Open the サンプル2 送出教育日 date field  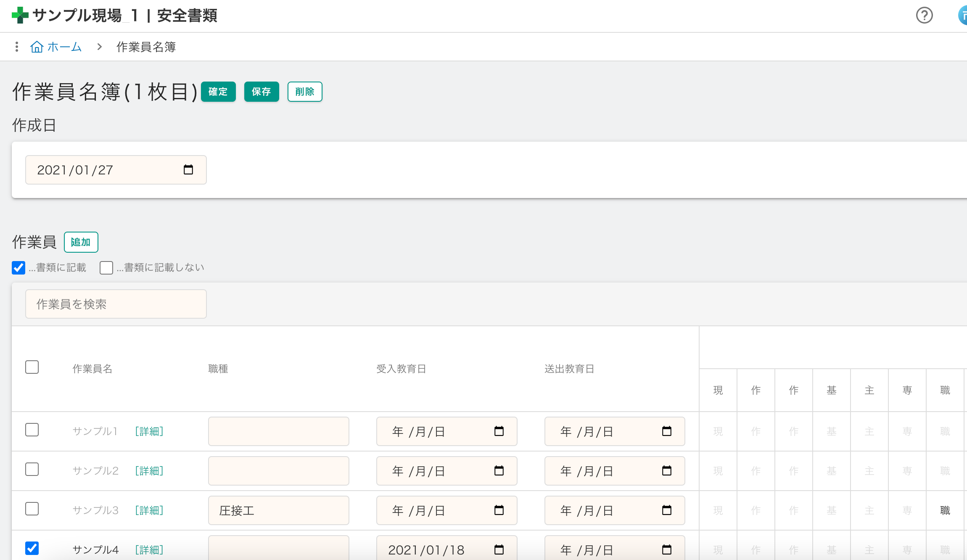(x=605, y=471)
